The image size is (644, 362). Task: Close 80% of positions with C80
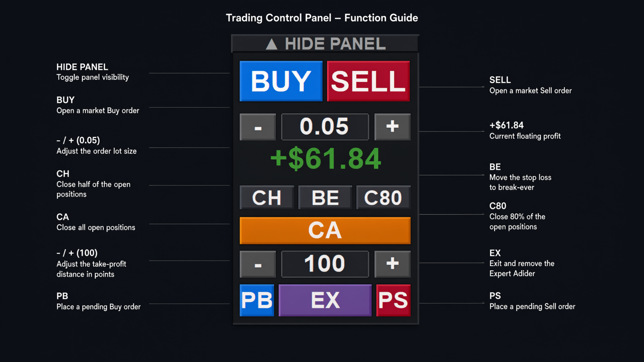383,197
